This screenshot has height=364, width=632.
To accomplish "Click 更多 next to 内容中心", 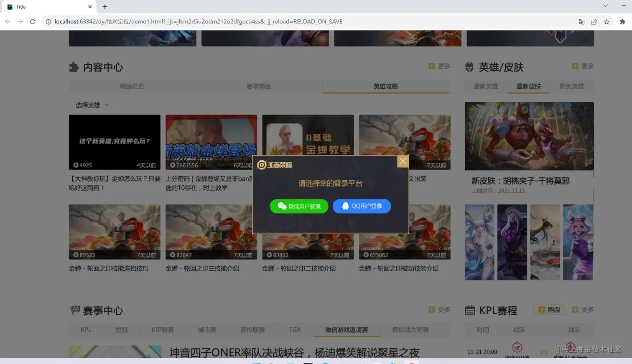I will tap(439, 66).
